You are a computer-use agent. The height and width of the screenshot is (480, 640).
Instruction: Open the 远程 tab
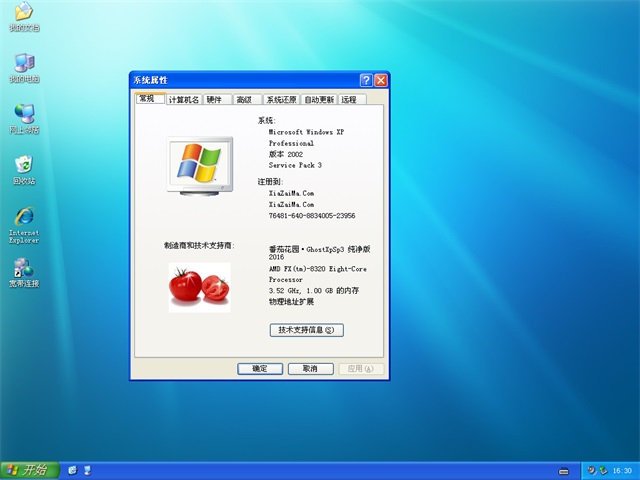pos(349,100)
